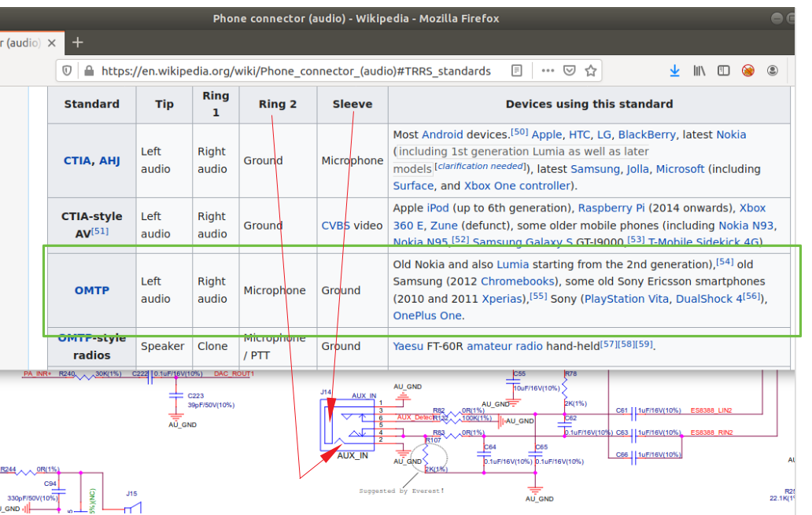Click ES8388_LIN2 net label in schematic
This screenshot has height=515, width=812.
point(711,410)
